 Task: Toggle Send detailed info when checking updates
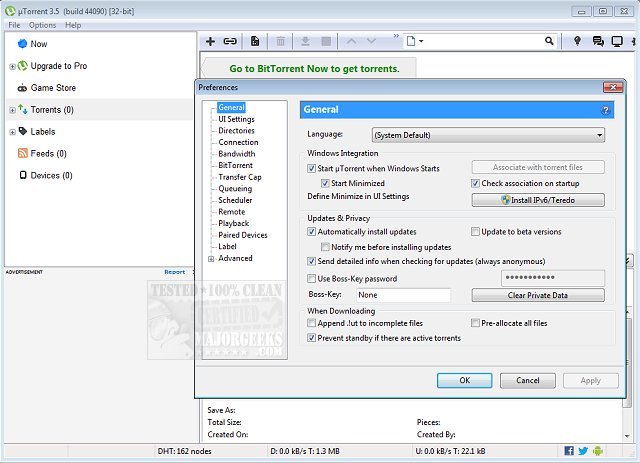(x=311, y=261)
